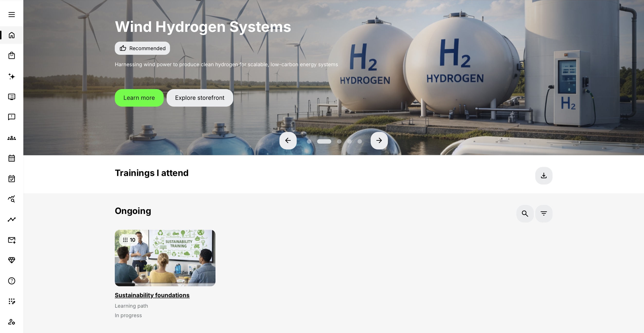
Task: Select the active second carousel indicator
Action: pyautogui.click(x=324, y=141)
